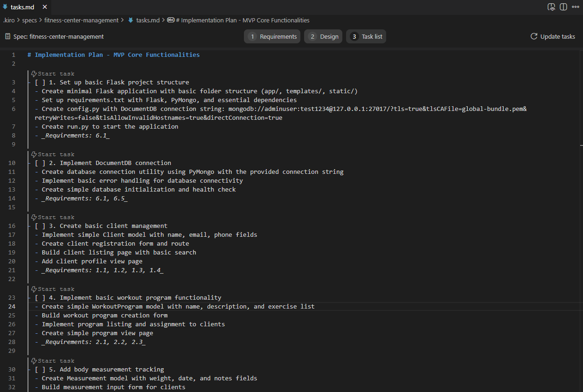Image resolution: width=583 pixels, height=392 pixels.
Task: Open the specs breadcrumb dropdown
Action: coord(29,20)
